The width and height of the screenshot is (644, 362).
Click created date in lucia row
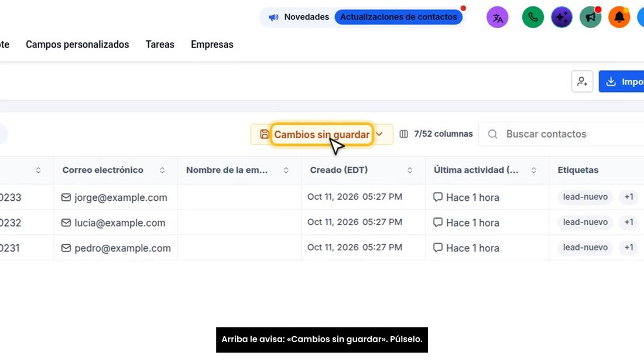click(x=354, y=222)
